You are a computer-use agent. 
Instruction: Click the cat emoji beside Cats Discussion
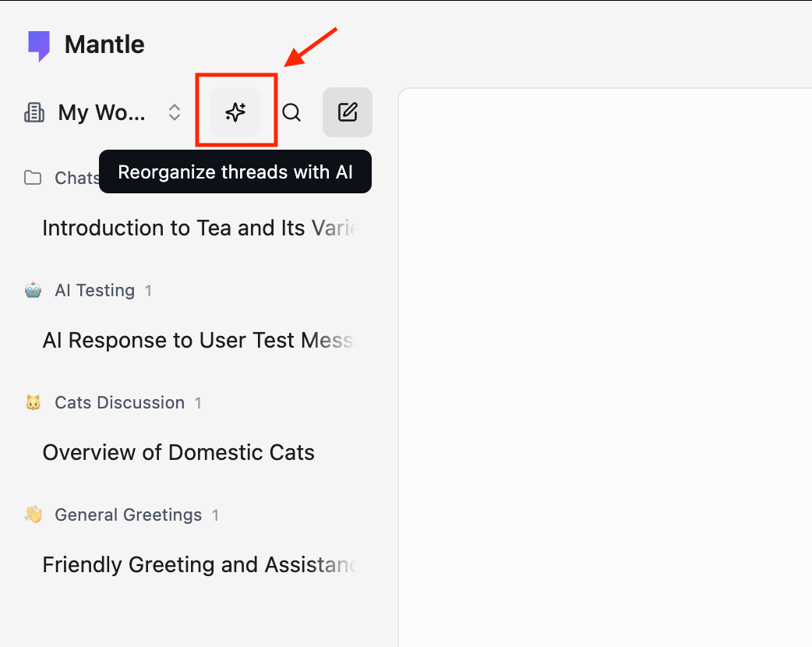pyautogui.click(x=34, y=402)
